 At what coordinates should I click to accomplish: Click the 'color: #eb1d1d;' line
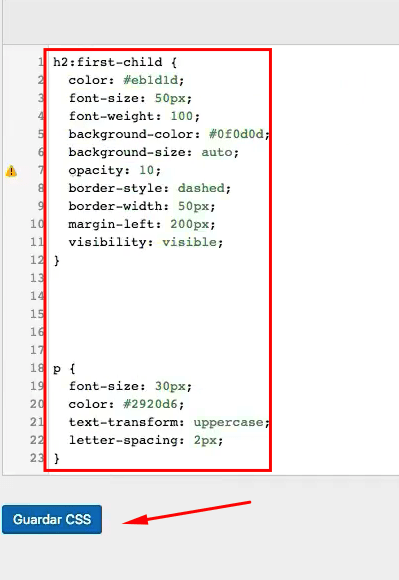pos(126,80)
